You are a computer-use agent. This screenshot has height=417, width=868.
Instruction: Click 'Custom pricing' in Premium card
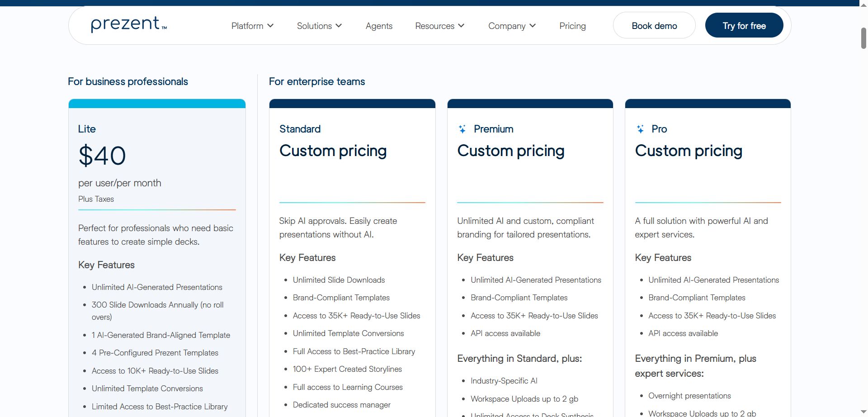click(x=511, y=151)
